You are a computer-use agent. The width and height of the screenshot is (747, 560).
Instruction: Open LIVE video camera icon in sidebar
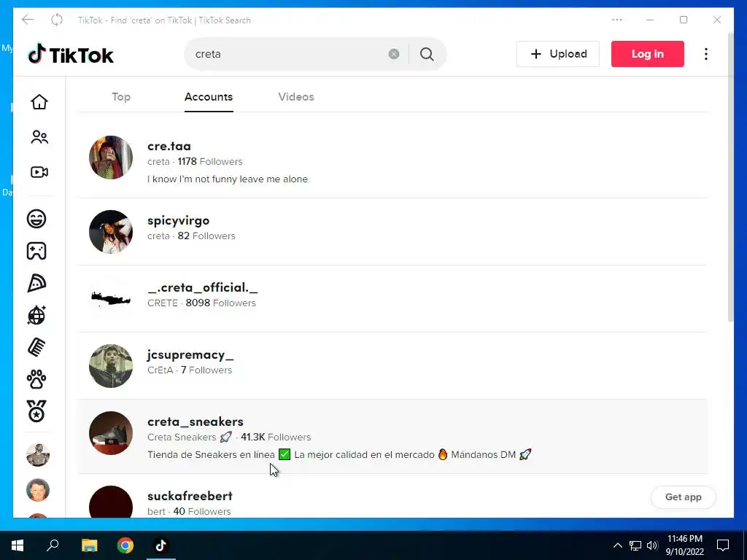point(39,172)
